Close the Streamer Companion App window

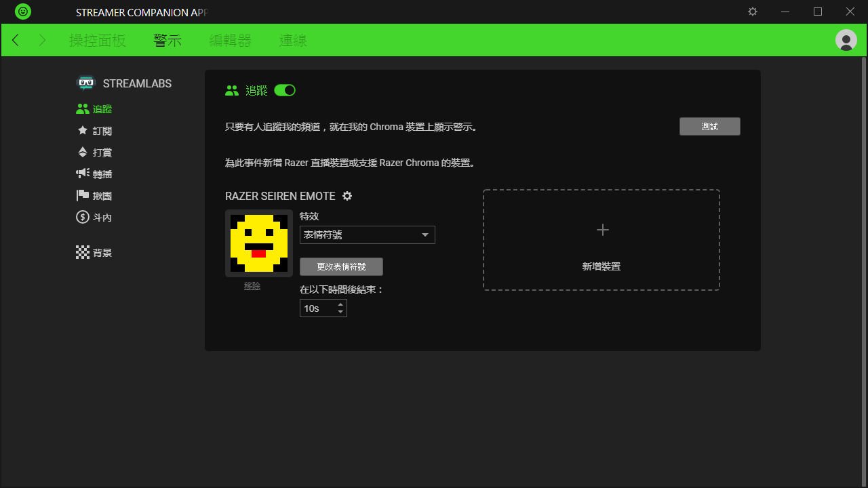click(850, 12)
